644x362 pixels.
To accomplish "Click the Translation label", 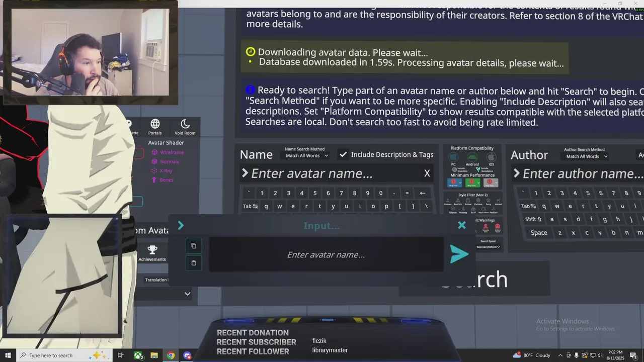I will click(x=156, y=280).
